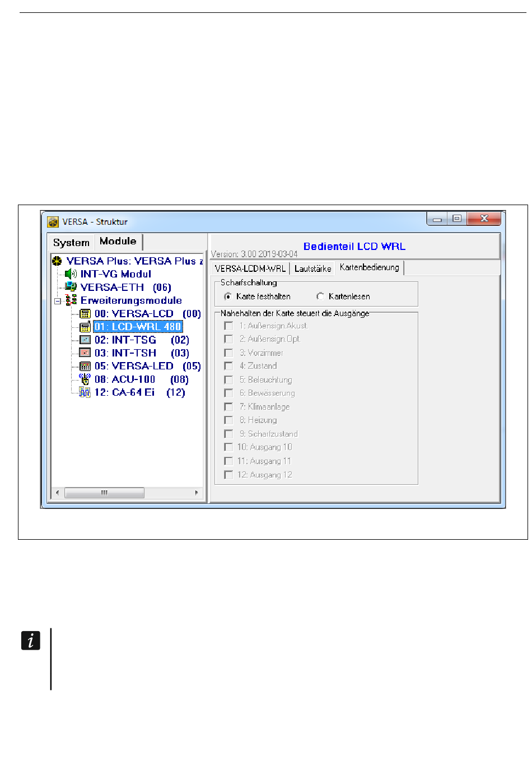Check the 10: Ausgang 10 checkbox
Image resolution: width=532 pixels, height=783 pixels.
[x=228, y=447]
